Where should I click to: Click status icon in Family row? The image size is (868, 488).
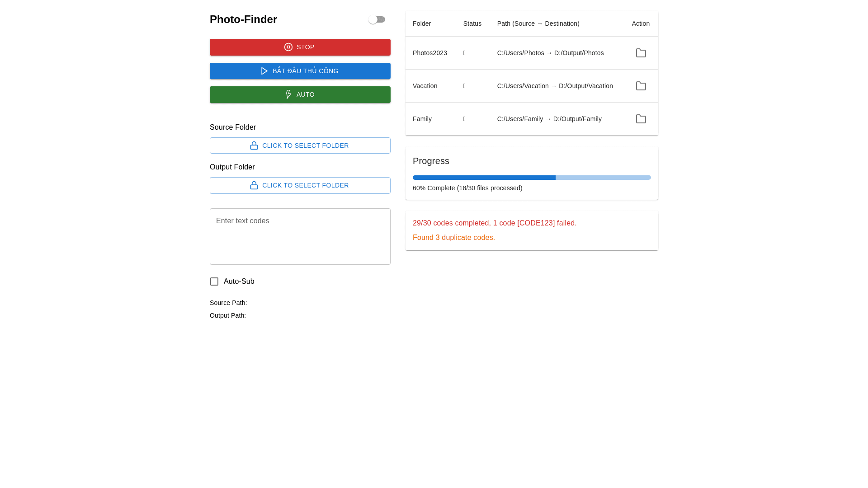464,119
